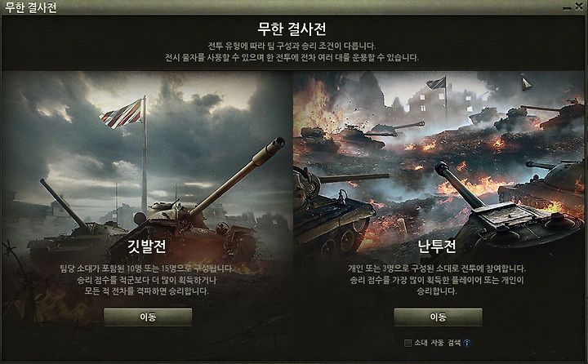Click the subtitle line about 전투 유형

(292, 46)
